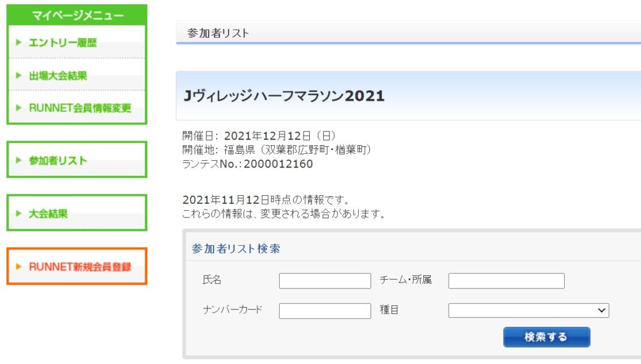This screenshot has width=641, height=364.
Task: Focus the チーム・所属 input field
Action: click(506, 281)
